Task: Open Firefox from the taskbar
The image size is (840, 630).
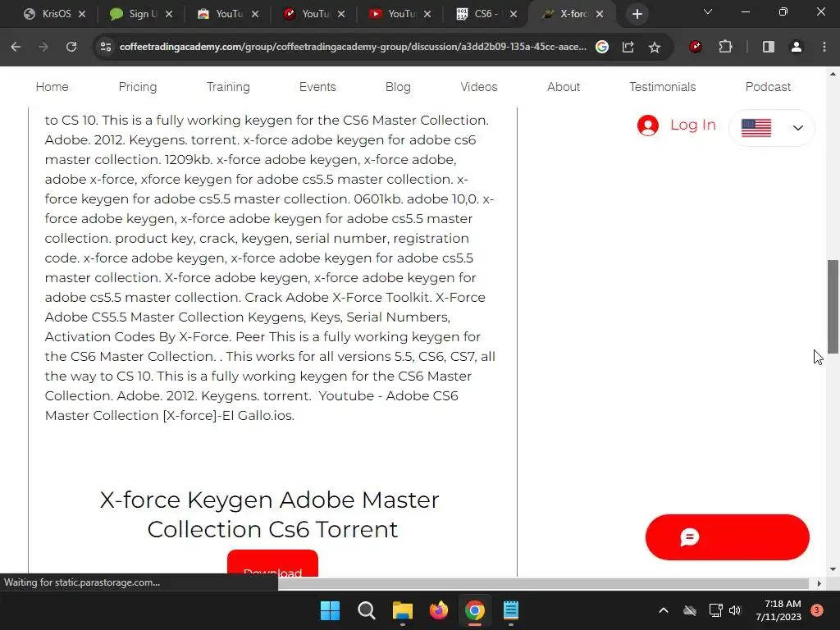Action: [439, 610]
